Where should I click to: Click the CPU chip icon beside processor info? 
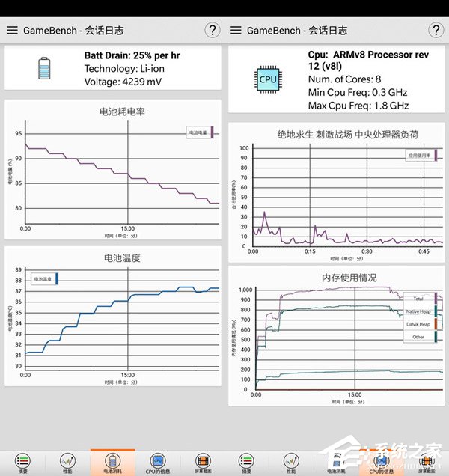click(268, 79)
